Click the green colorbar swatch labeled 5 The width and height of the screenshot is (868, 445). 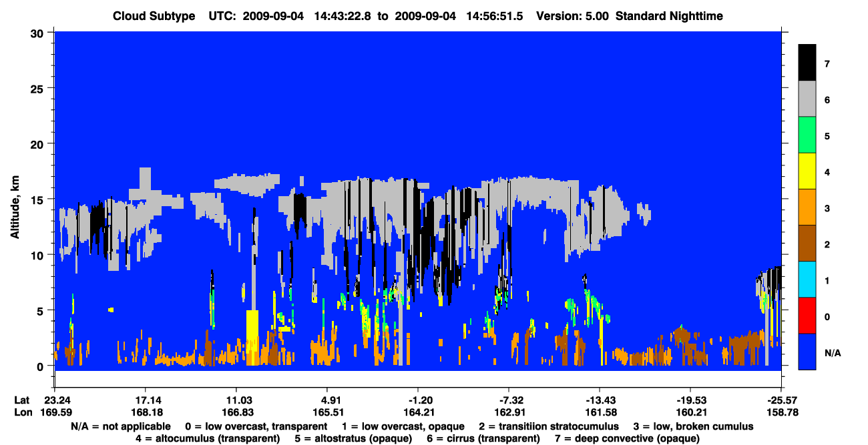coord(807,135)
